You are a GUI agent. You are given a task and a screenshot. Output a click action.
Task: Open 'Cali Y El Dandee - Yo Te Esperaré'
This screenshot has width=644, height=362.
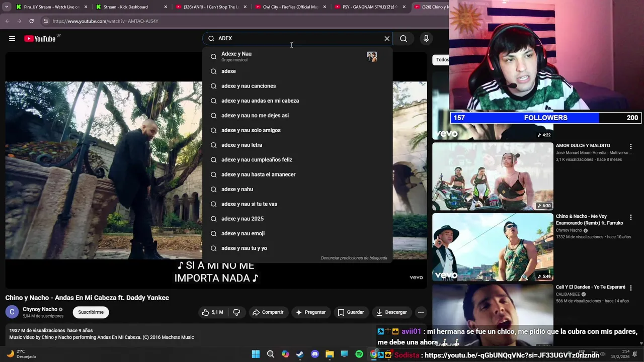tap(590, 287)
